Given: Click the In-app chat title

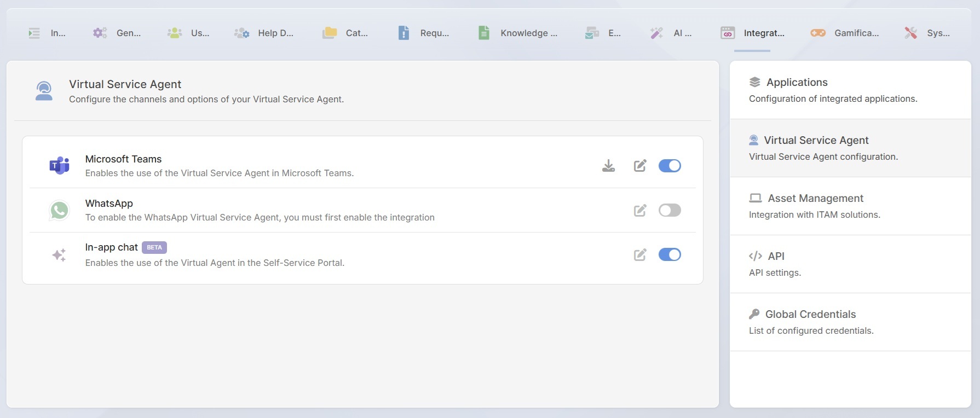Looking at the screenshot, I should (x=111, y=247).
